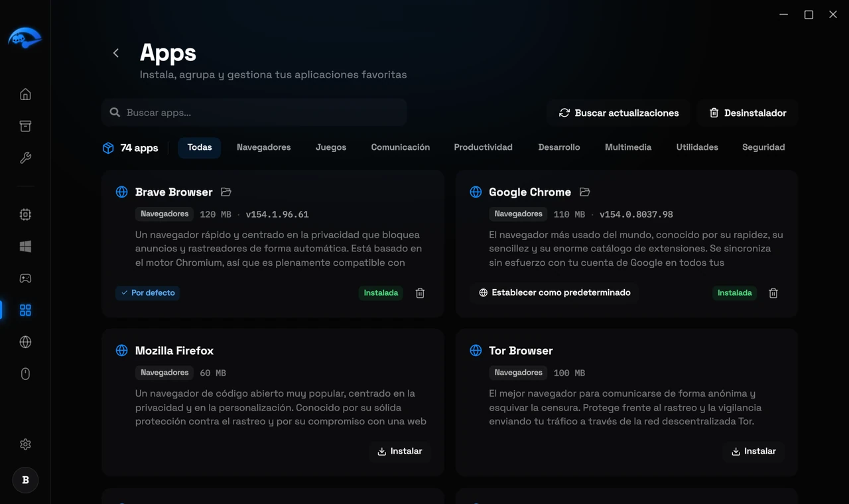Open the archive box sidebar icon
The height and width of the screenshot is (504, 849).
[x=25, y=126]
